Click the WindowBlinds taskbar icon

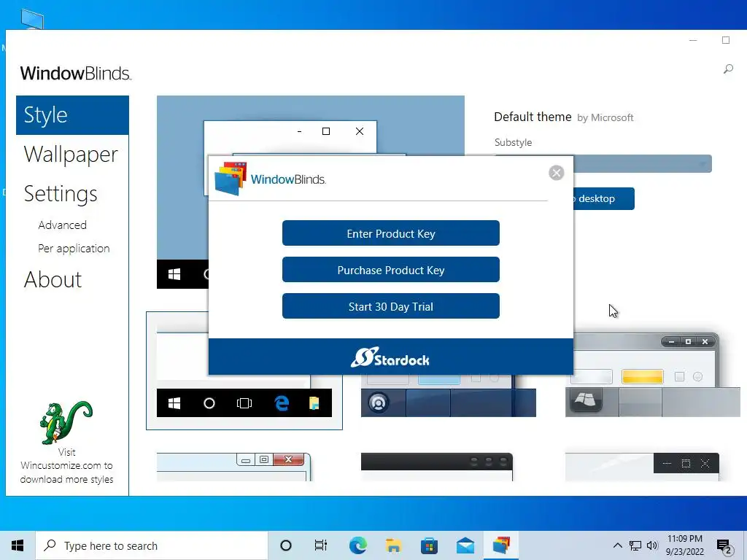pyautogui.click(x=501, y=545)
